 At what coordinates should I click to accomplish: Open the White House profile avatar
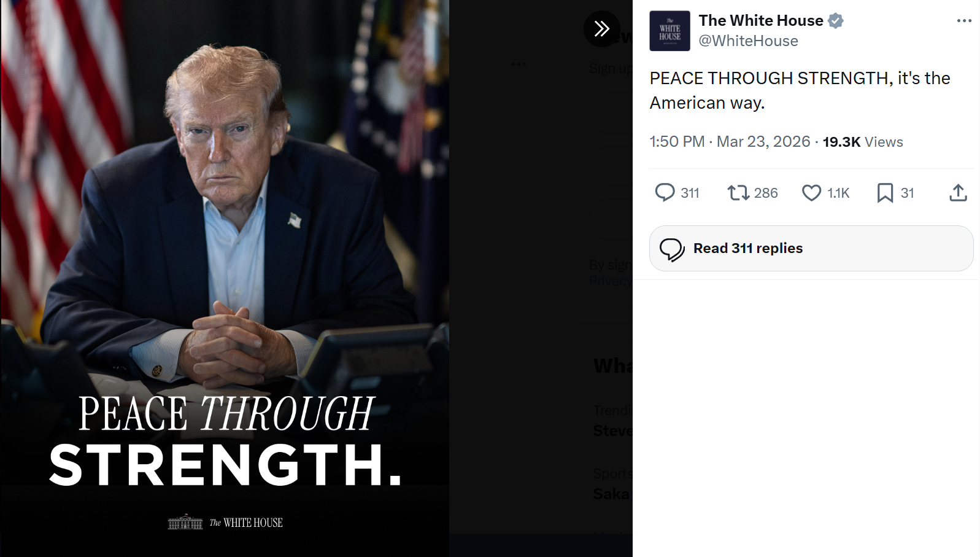[x=669, y=31]
